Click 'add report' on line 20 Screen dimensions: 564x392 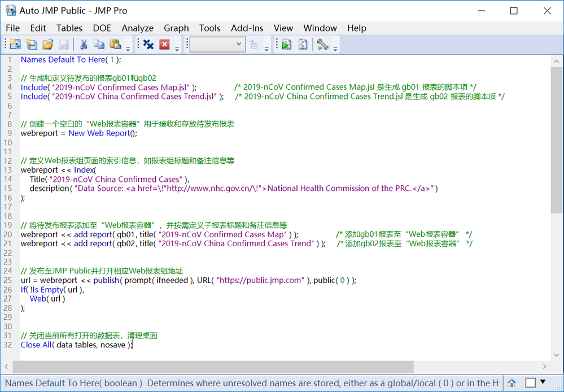tap(93, 234)
